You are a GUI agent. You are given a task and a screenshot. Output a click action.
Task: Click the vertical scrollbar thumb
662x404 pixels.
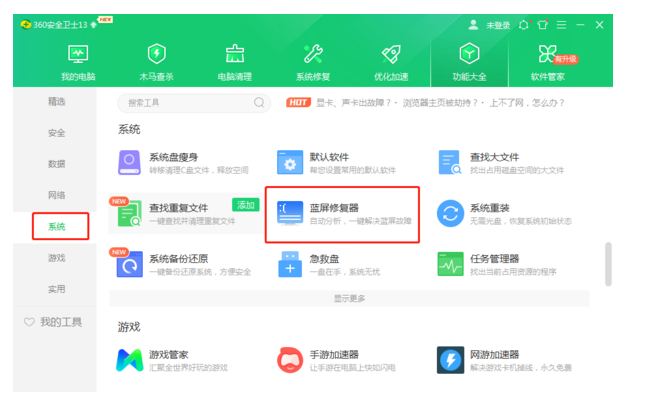point(608,264)
